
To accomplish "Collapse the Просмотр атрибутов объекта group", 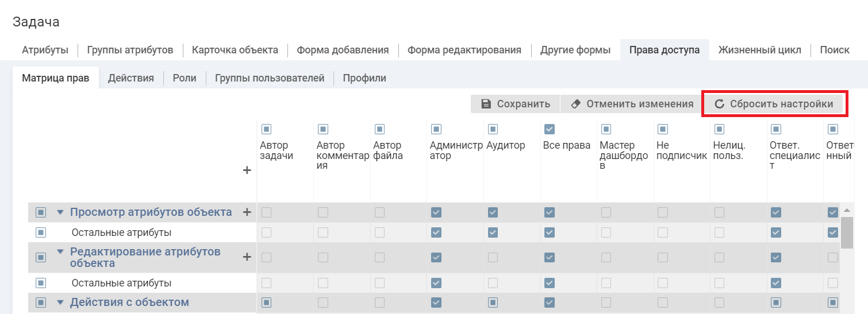I will point(60,212).
